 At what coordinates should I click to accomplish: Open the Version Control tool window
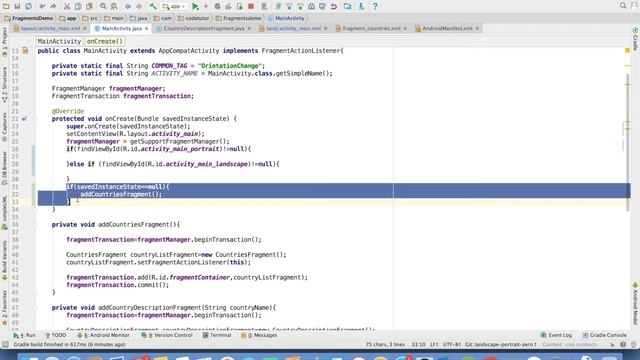(167, 335)
